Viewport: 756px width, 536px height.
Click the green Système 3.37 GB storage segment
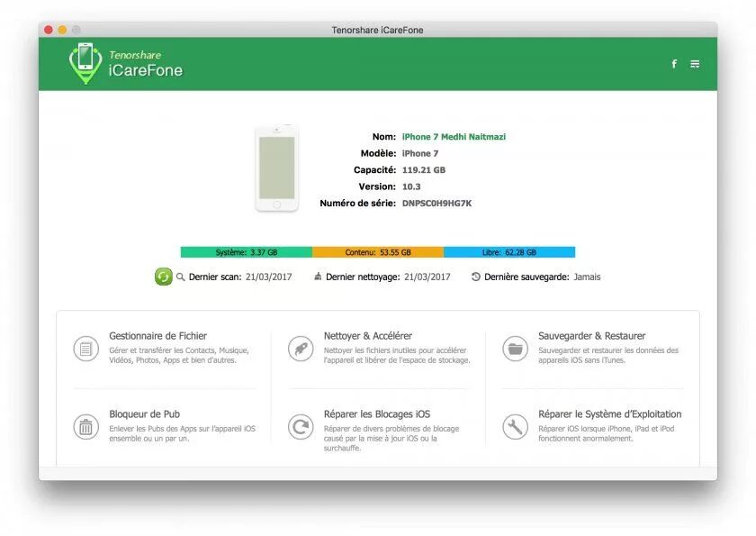[x=247, y=252]
